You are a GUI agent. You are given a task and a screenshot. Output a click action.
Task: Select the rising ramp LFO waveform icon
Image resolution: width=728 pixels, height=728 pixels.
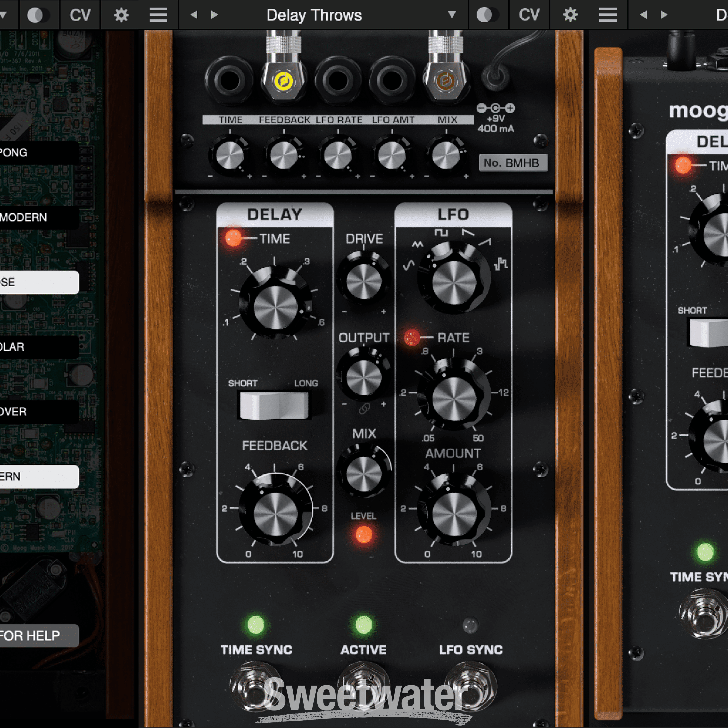coord(485,242)
